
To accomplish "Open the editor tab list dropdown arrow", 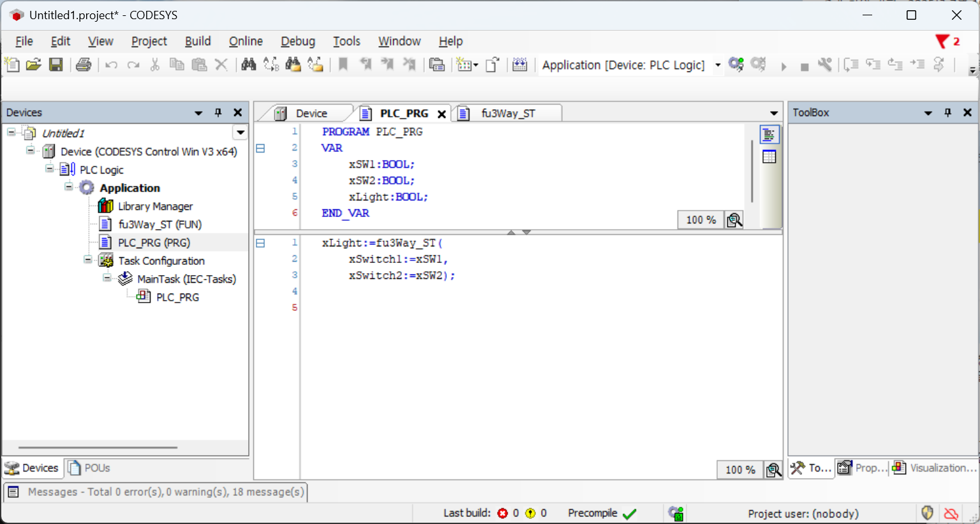I will pos(773,114).
